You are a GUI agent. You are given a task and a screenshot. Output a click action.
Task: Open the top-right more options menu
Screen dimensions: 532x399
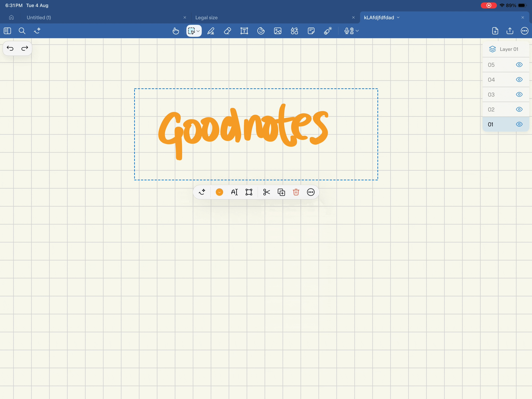pos(524,31)
